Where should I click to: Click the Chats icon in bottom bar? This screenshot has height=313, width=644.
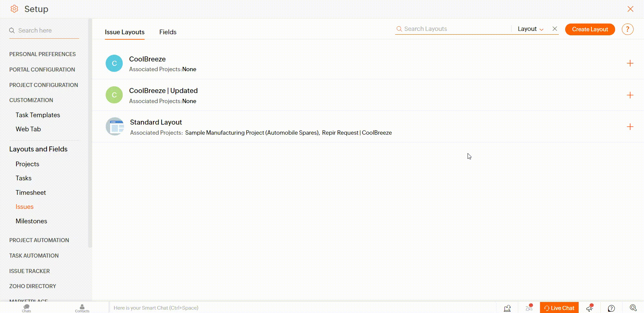[x=26, y=308]
